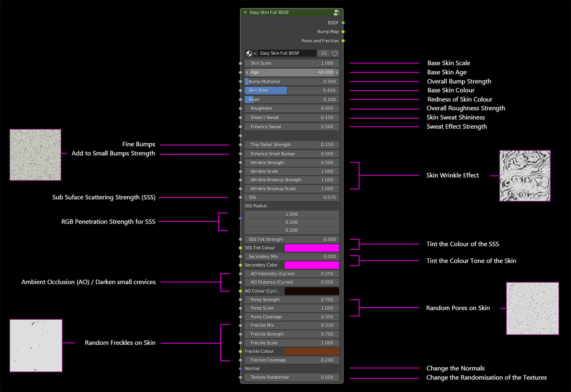This screenshot has height=392, width=571.
Task: Adjust the SSS Tint Strength slider
Action: click(x=292, y=240)
